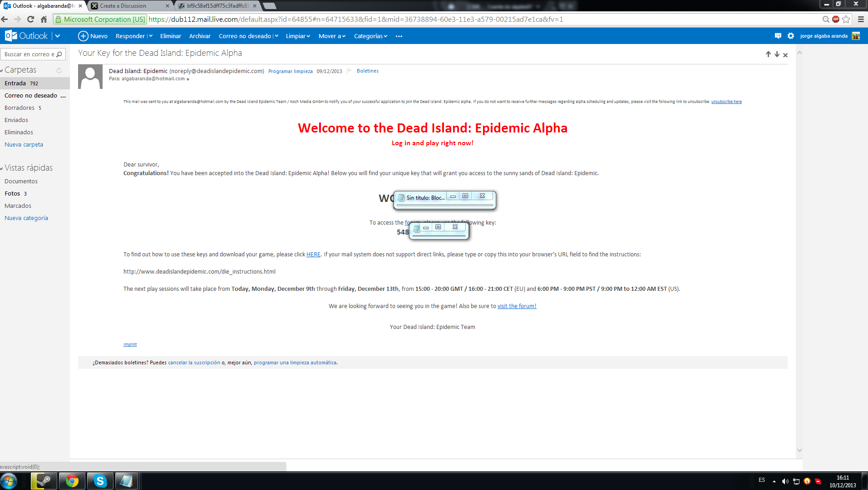Close the open message with X icon
Screen dimensions: 868x490
(785, 55)
